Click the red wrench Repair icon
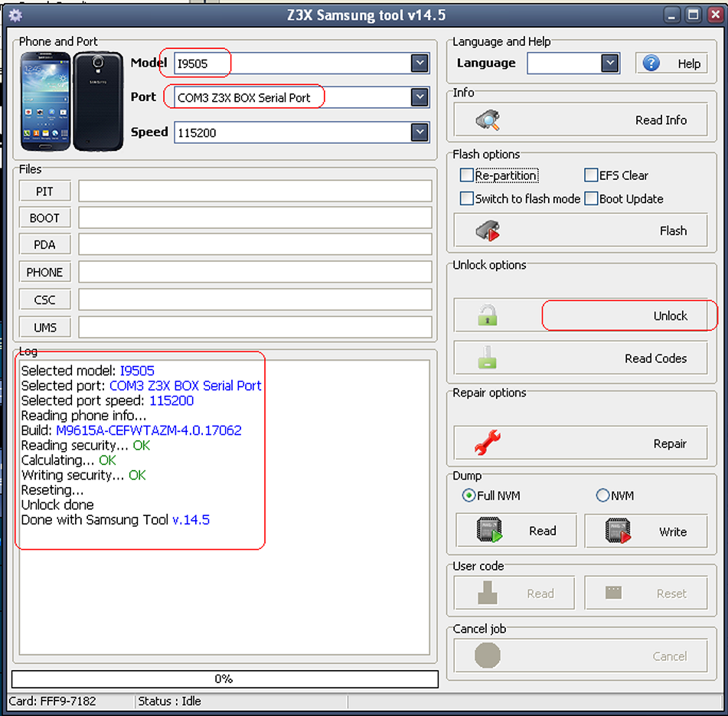The width and height of the screenshot is (728, 716). click(488, 443)
